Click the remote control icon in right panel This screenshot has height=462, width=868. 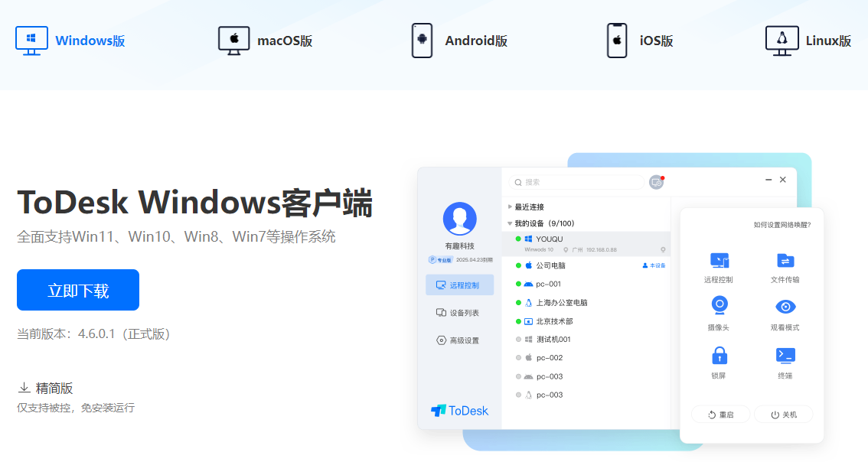point(719,261)
